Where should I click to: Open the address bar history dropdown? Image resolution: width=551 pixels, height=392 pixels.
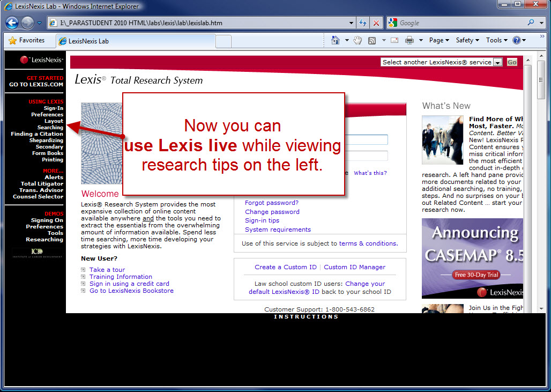pyautogui.click(x=351, y=23)
